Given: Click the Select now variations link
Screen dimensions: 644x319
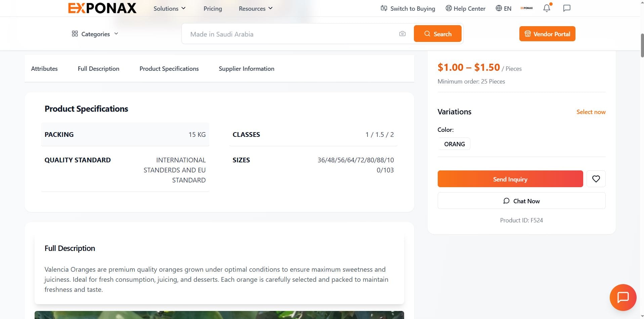Looking at the screenshot, I should (x=591, y=112).
